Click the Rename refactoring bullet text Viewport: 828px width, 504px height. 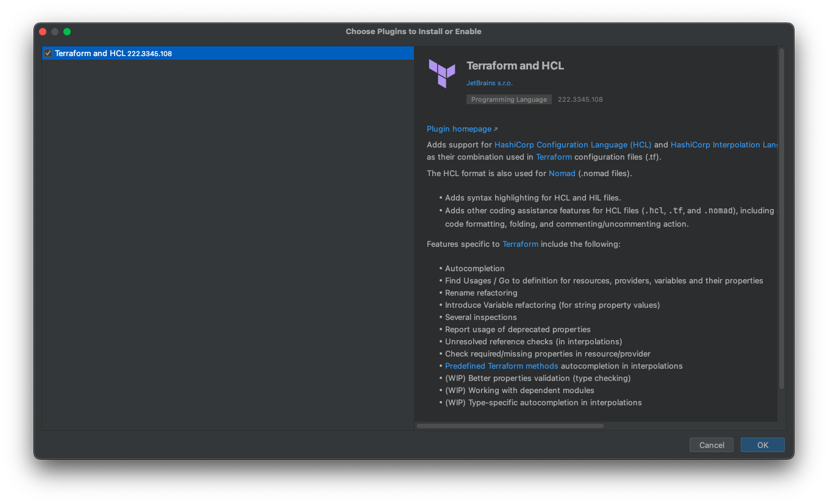coord(481,293)
